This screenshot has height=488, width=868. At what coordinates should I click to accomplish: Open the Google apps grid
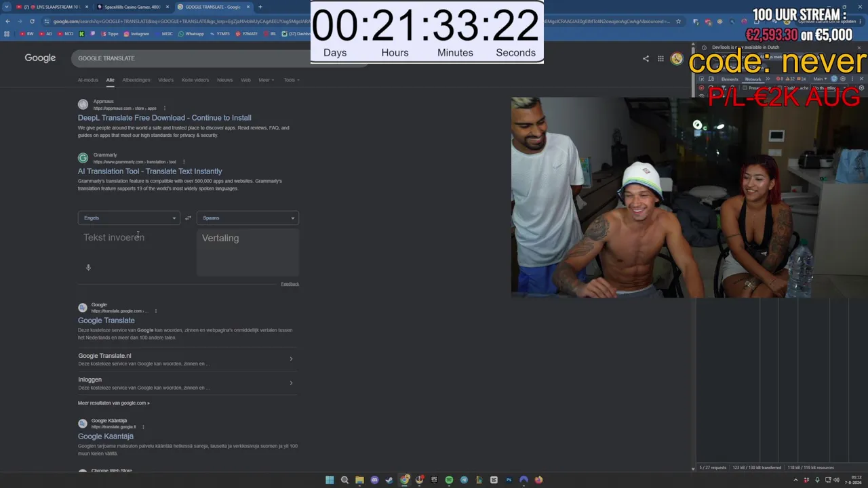pyautogui.click(x=660, y=58)
